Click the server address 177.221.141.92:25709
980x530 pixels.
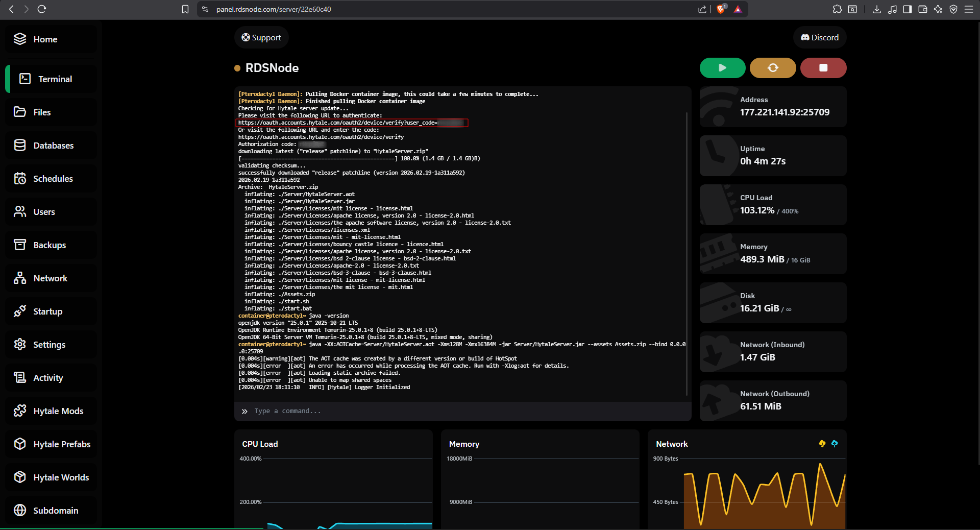[x=785, y=112]
